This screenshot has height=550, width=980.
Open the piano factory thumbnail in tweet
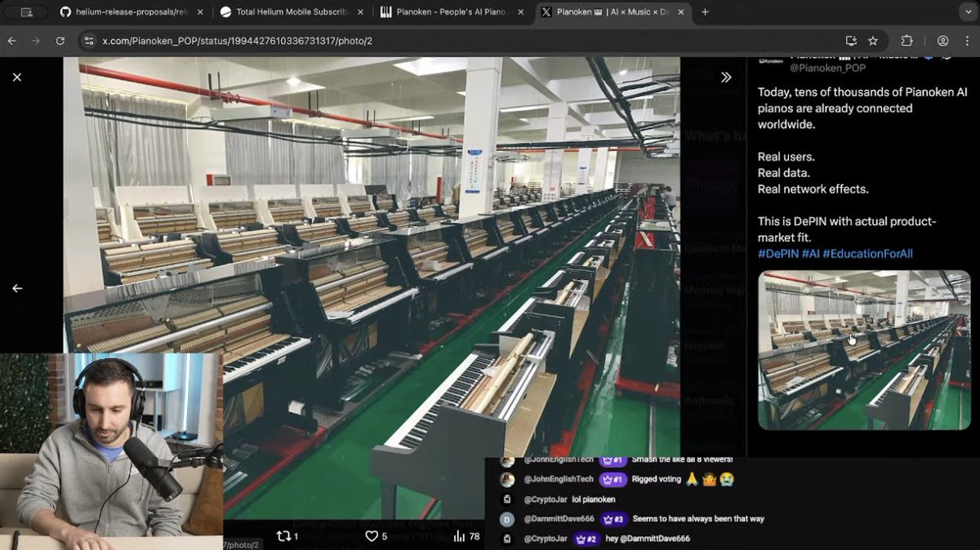point(864,350)
